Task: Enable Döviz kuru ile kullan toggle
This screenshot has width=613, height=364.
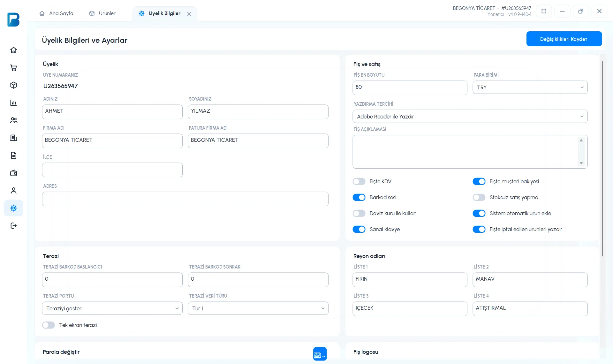Action: pos(359,213)
